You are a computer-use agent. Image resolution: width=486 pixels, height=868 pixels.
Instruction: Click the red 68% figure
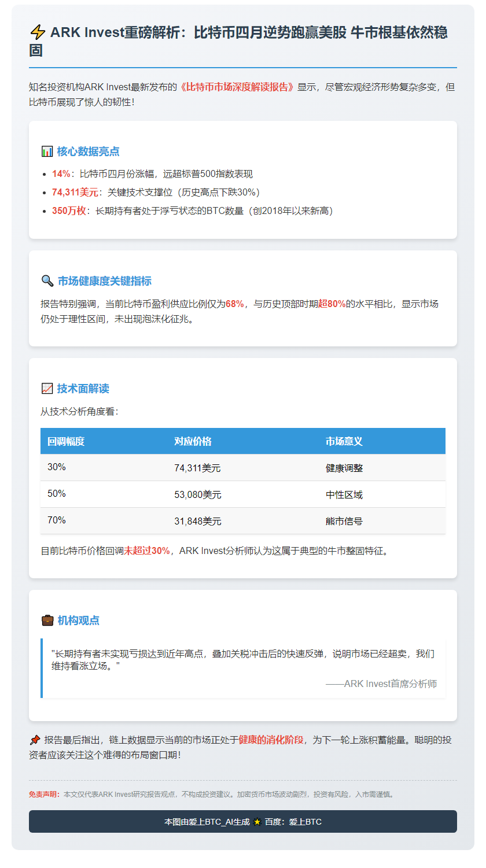click(x=235, y=304)
